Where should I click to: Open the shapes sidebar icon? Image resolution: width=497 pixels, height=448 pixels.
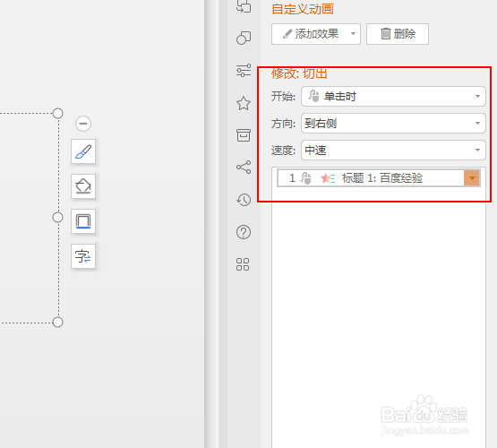coord(244,38)
